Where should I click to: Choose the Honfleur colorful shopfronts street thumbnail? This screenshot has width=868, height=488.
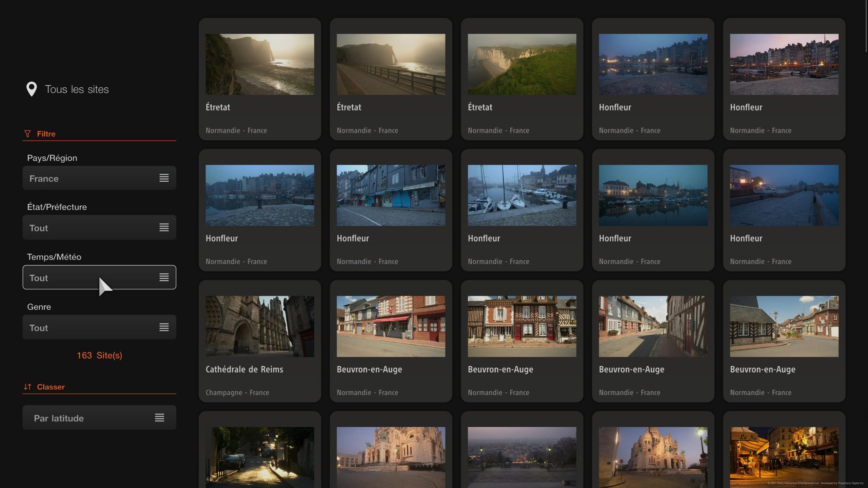[x=391, y=195]
